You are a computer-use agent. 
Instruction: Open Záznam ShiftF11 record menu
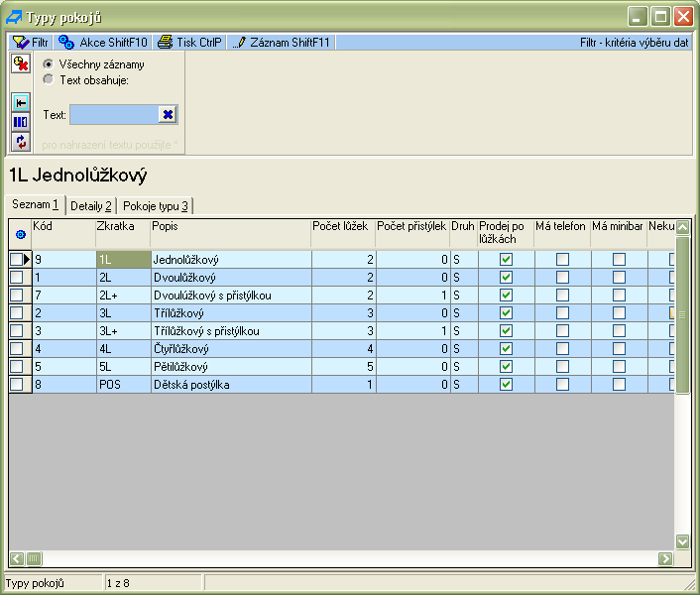pyautogui.click(x=282, y=43)
